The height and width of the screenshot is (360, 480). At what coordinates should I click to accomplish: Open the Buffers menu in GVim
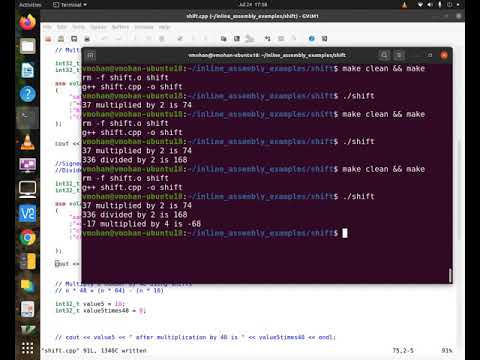pos(120,27)
